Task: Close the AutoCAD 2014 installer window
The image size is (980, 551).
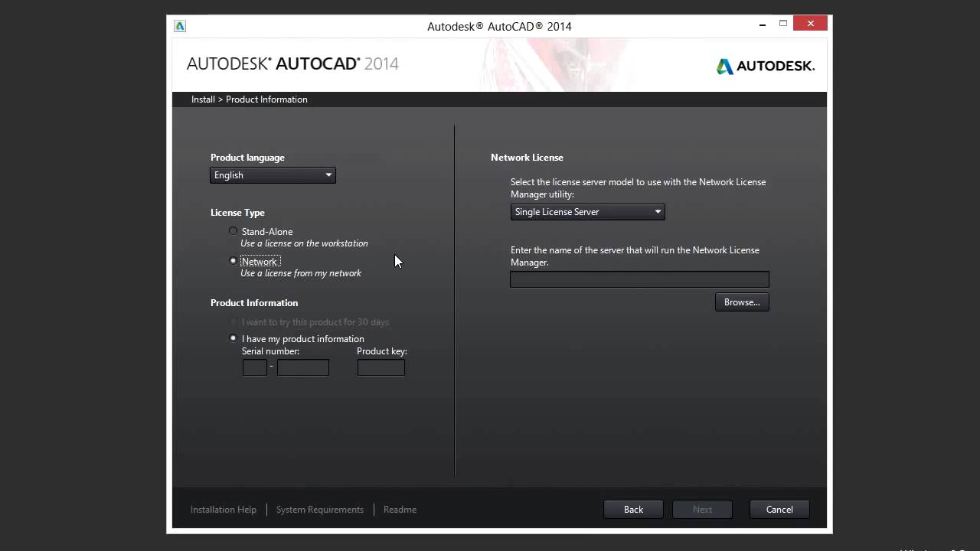Action: (810, 24)
